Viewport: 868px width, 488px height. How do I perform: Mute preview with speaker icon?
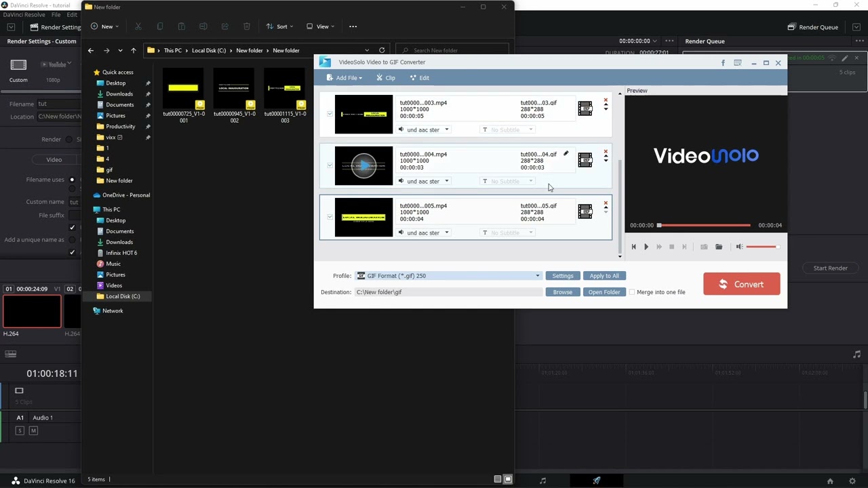(x=739, y=247)
